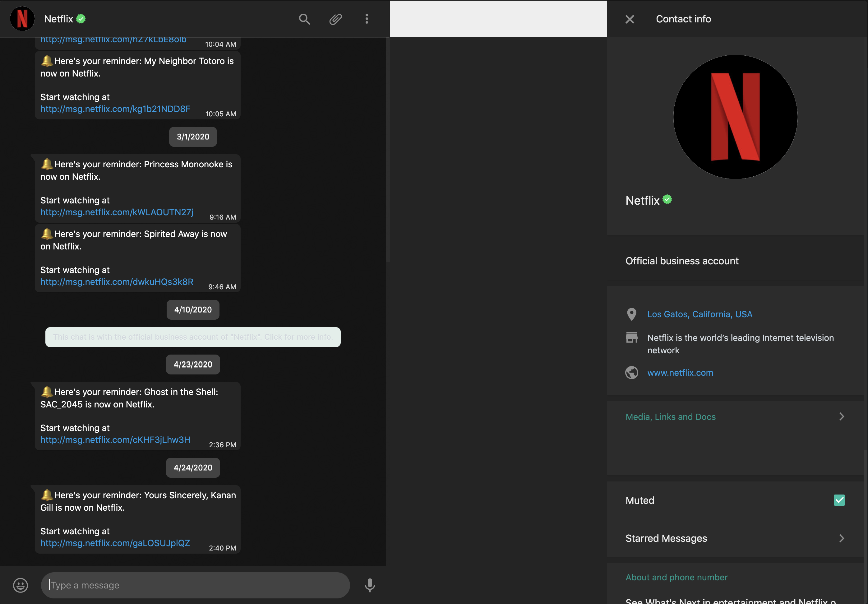The image size is (868, 604).
Task: Click the Netflix avatar in chat header
Action: 22,19
